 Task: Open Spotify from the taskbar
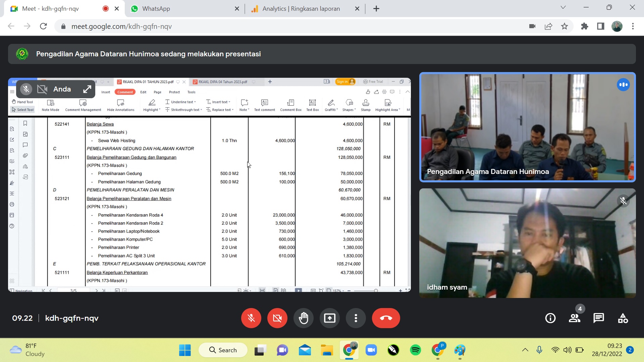coord(415,350)
